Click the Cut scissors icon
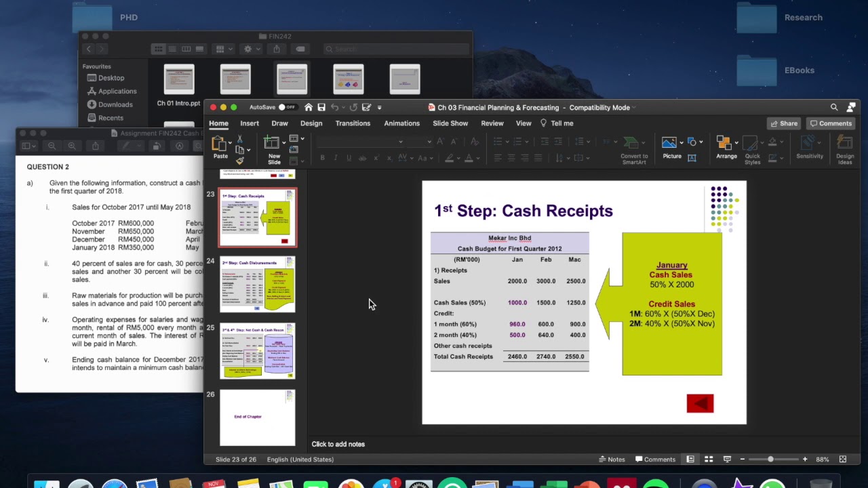The image size is (868, 488). point(239,139)
